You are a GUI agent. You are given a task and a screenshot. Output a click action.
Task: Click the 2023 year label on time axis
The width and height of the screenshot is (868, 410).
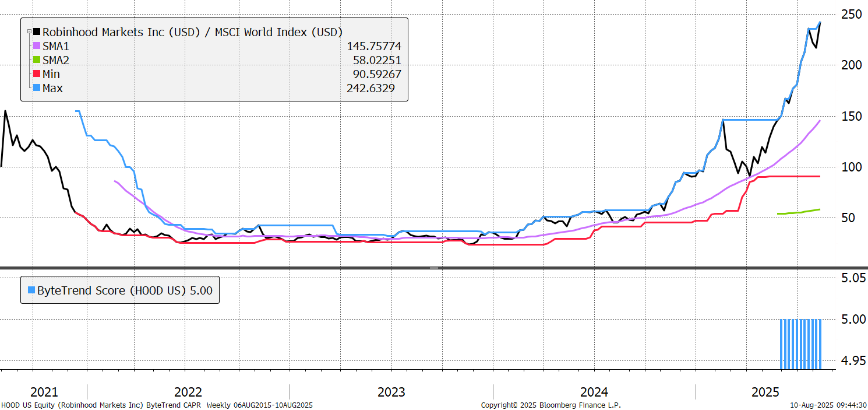pos(391,392)
